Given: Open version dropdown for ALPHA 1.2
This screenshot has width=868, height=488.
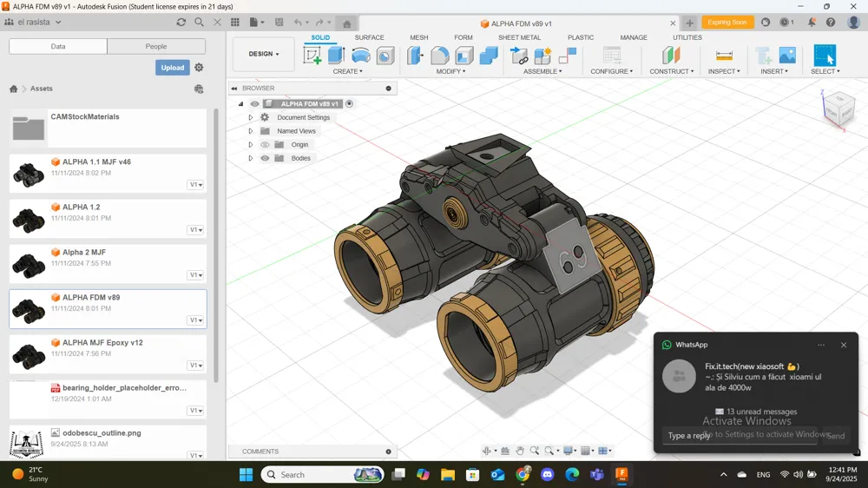Looking at the screenshot, I should pyautogui.click(x=195, y=230).
